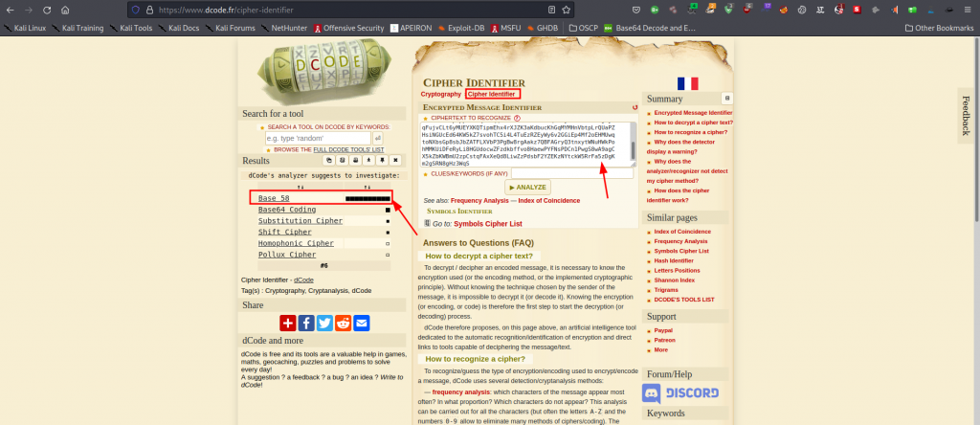
Task: Open the browser home page icon
Action: (x=65, y=10)
